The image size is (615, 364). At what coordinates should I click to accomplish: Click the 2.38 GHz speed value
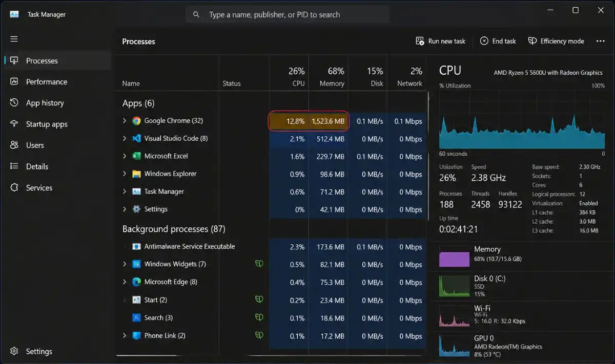point(488,178)
